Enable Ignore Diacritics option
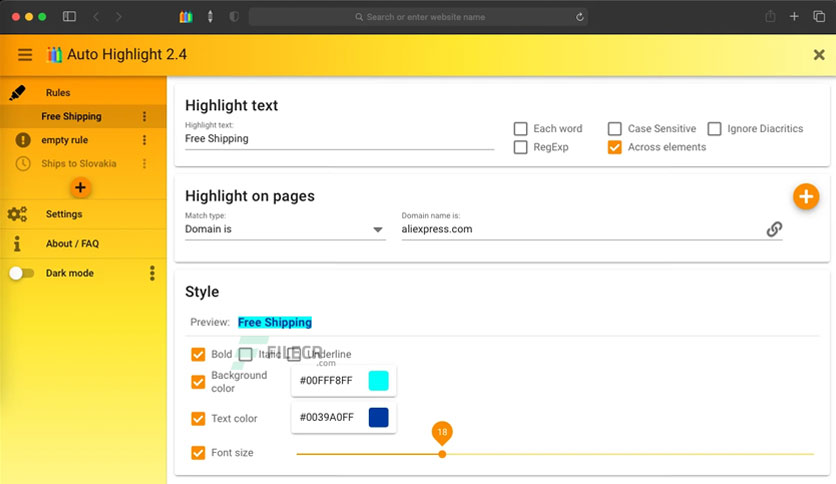The width and height of the screenshot is (836, 484). [714, 128]
